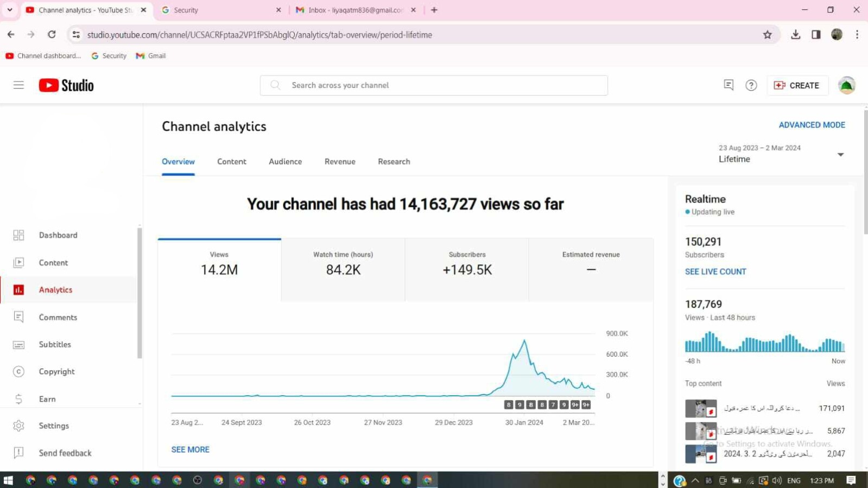Image resolution: width=868 pixels, height=488 pixels.
Task: Open the SEE LIVE COUNT link
Action: [715, 271]
